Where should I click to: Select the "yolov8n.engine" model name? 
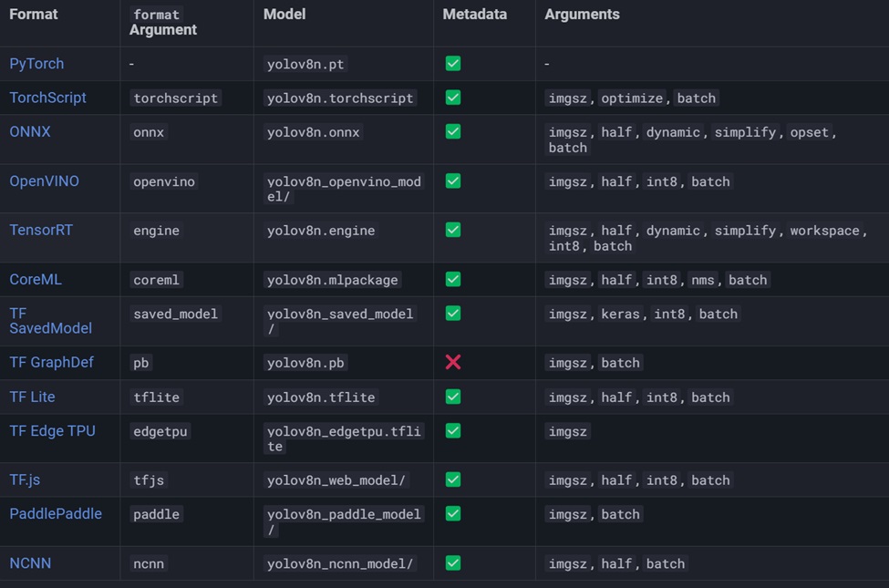(x=321, y=231)
